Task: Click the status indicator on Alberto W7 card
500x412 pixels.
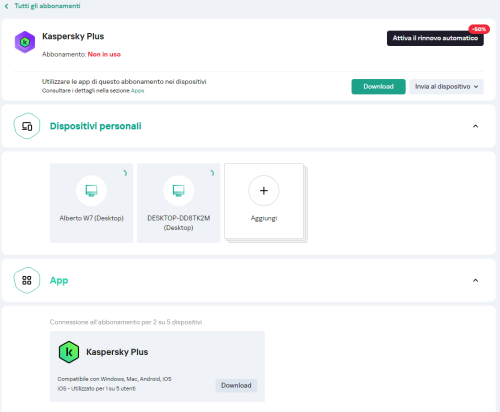Action: tap(125, 173)
